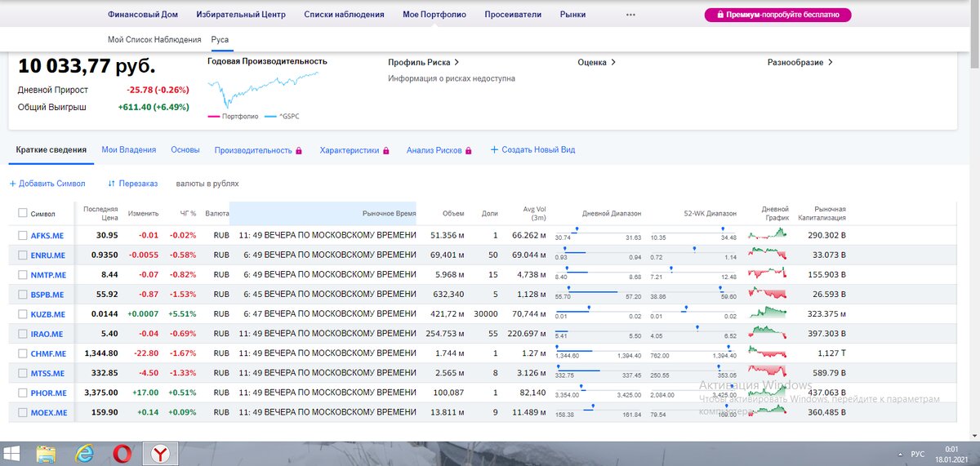Viewport: 980px width, 466px height.
Task: Check the box for KUZB.ME
Action: click(x=23, y=313)
